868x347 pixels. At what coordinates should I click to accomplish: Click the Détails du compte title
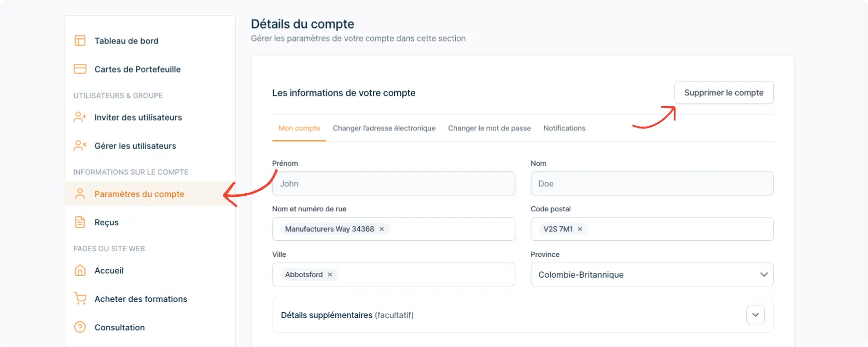(x=302, y=24)
